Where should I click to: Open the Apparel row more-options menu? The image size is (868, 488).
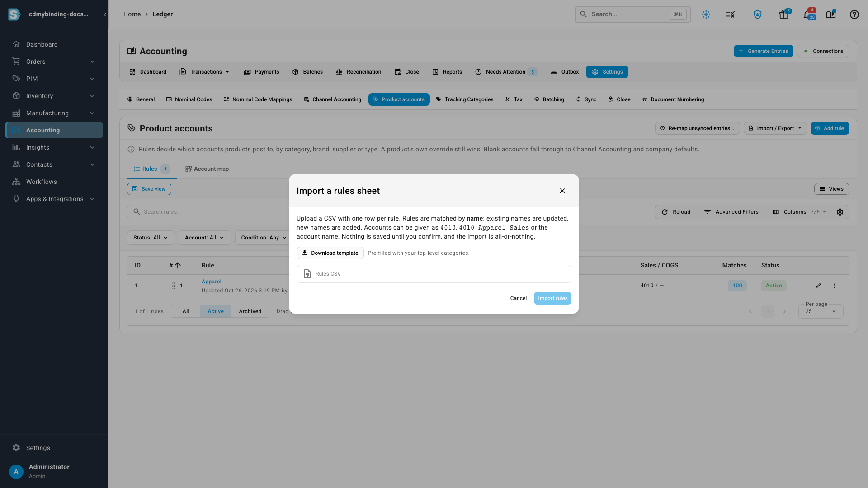pyautogui.click(x=835, y=286)
